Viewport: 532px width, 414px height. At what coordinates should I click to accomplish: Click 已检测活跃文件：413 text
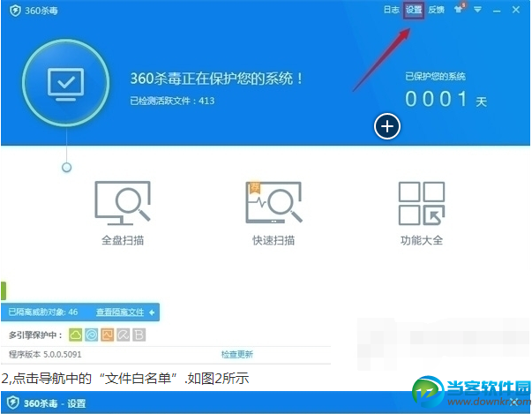[x=172, y=101]
